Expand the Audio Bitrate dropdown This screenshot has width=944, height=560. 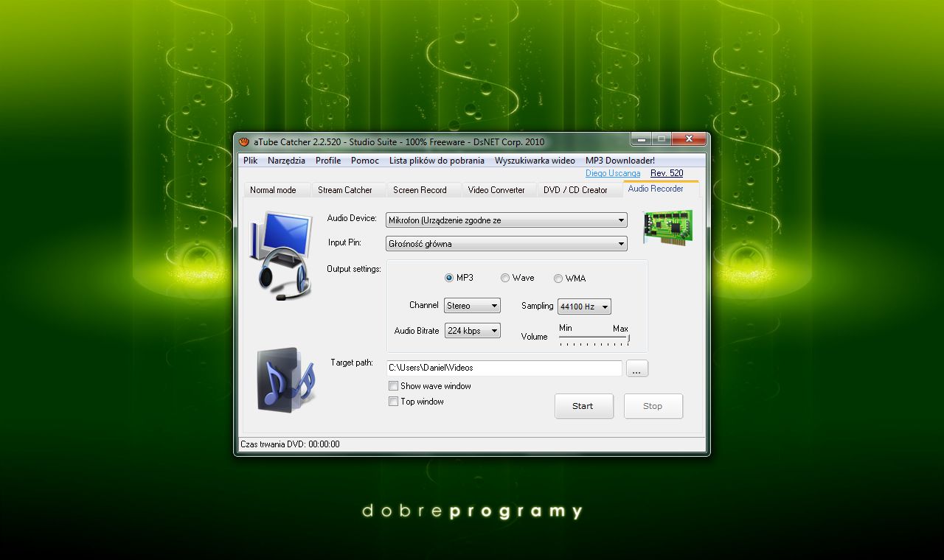pos(472,331)
